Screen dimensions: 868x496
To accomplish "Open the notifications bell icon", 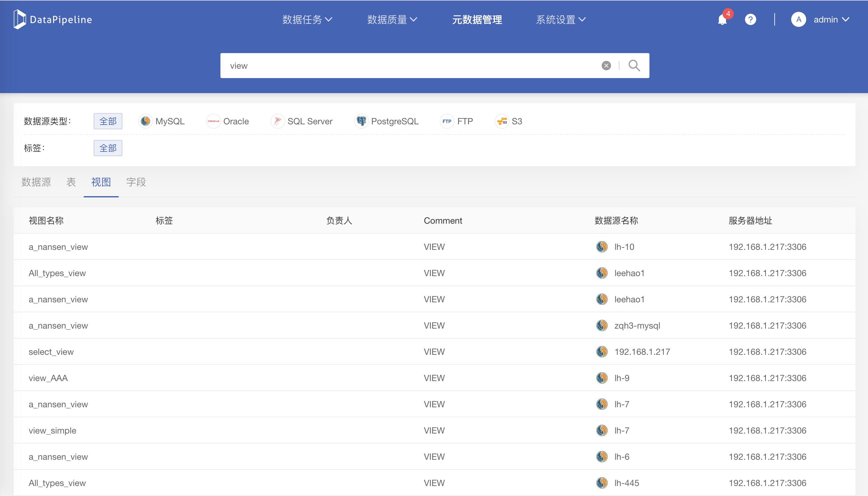I will [722, 20].
